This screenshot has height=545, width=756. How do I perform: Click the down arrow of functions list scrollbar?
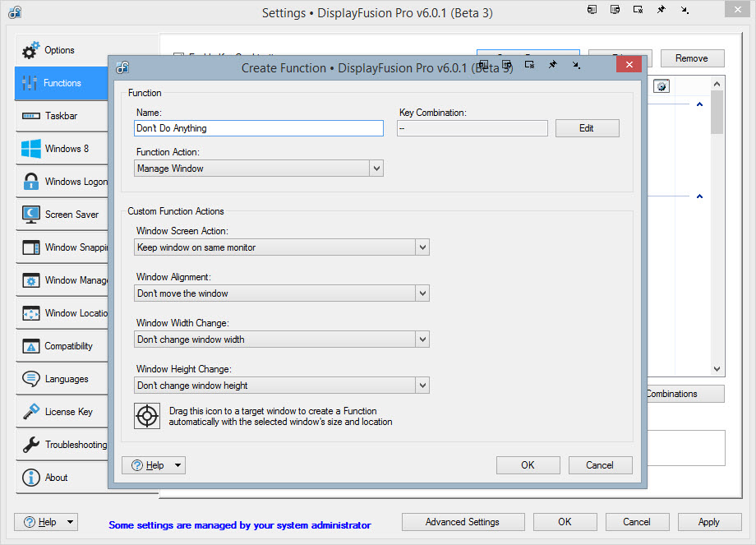717,370
